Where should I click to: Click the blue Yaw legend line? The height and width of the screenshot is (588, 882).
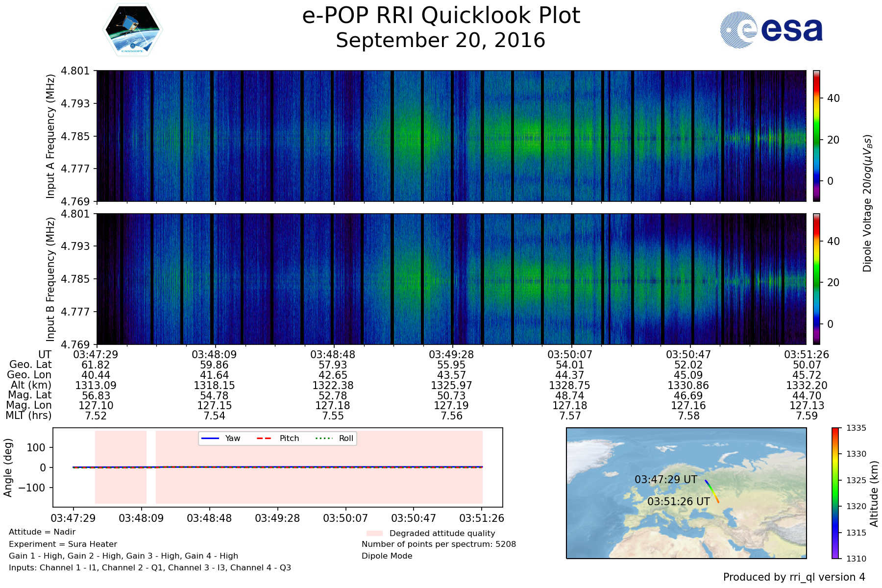coord(210,438)
